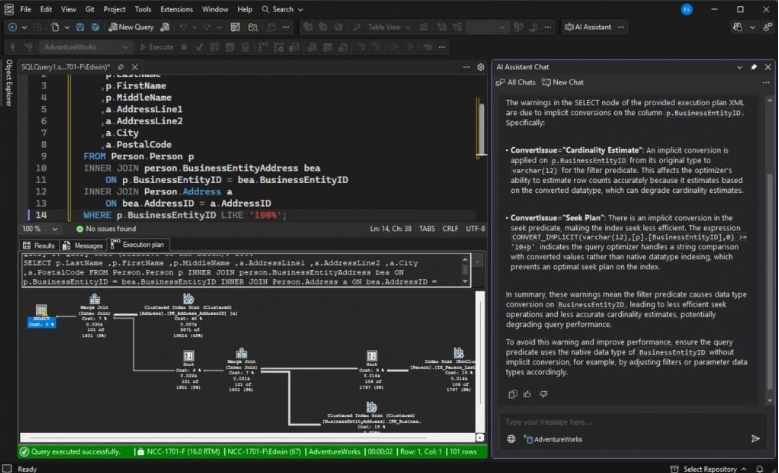This screenshot has height=473, width=779.
Task: Expand the AI Assistant Chat window options chevron
Action: tap(739, 67)
